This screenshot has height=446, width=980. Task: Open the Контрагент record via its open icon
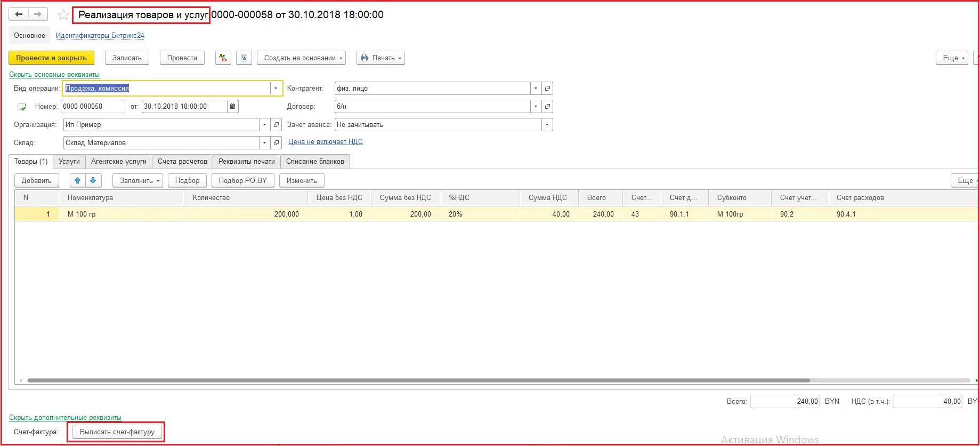(547, 89)
